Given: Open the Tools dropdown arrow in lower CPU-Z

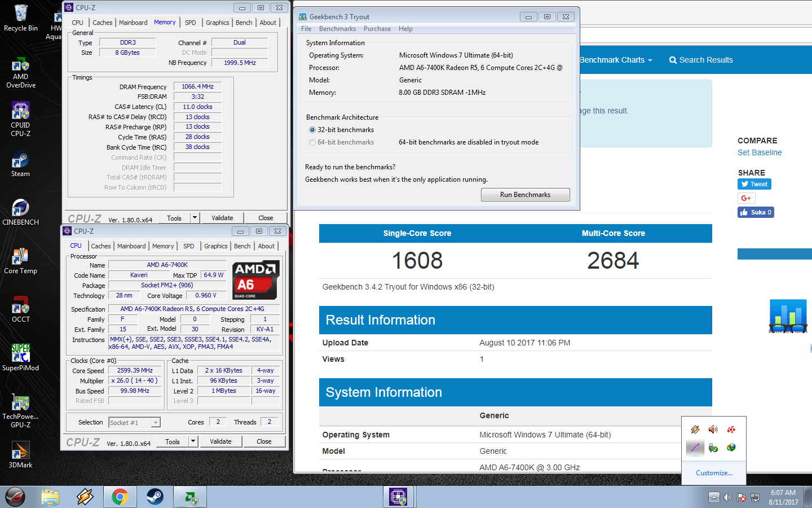Looking at the screenshot, I should pos(193,441).
